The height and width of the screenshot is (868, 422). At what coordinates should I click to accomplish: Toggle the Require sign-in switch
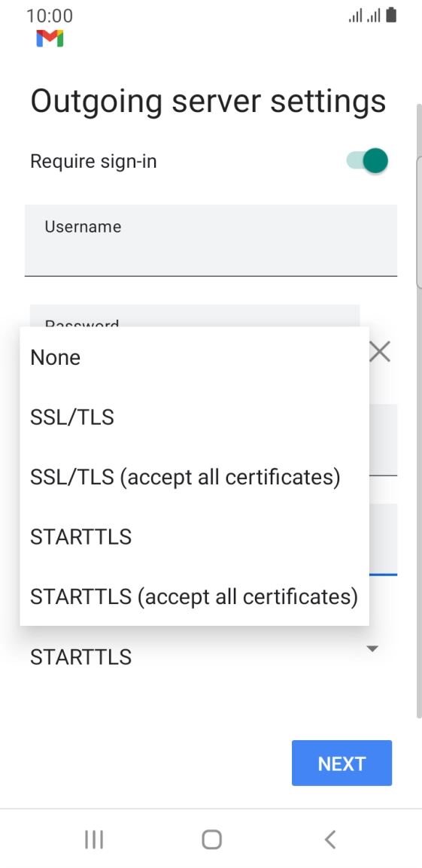coord(367,161)
